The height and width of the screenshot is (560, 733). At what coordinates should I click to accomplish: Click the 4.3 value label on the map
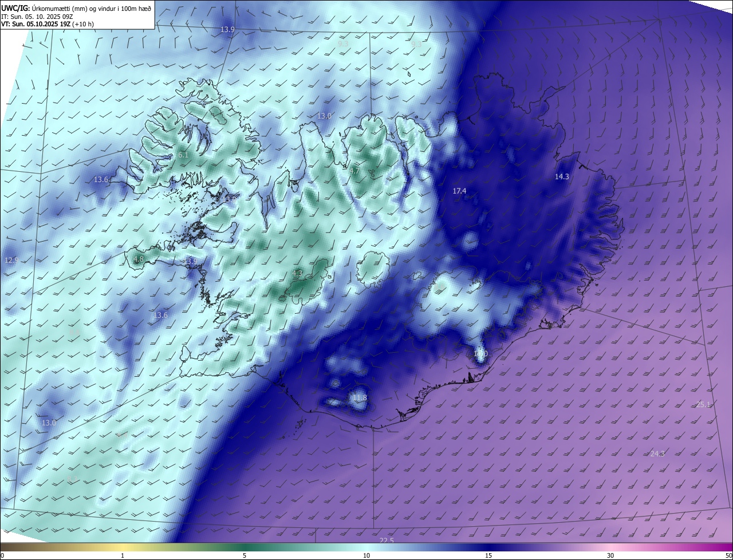pos(297,274)
